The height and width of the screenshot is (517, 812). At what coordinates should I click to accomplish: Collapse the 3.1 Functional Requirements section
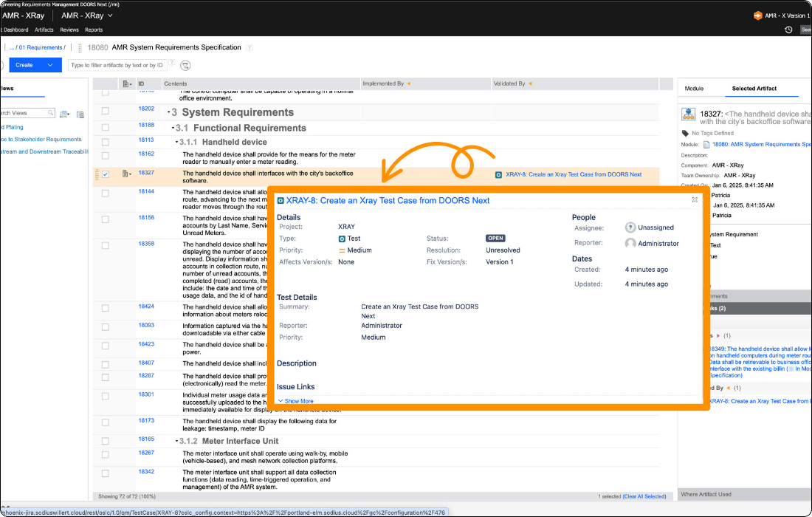[173, 128]
